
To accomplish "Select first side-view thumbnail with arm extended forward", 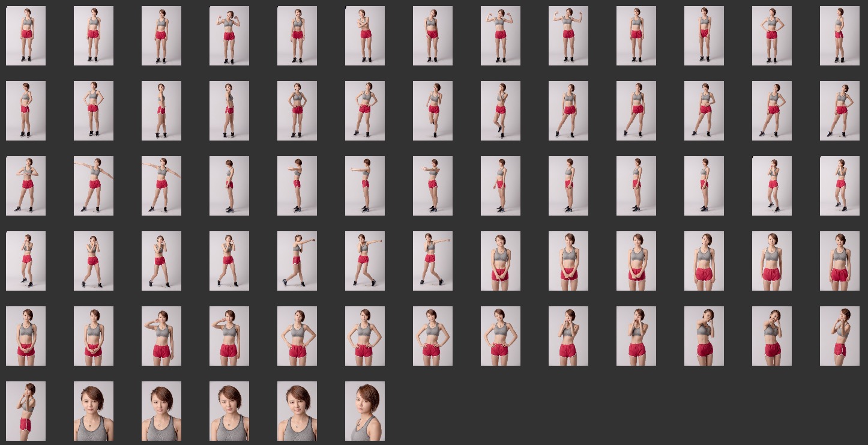I will pyautogui.click(x=297, y=186).
